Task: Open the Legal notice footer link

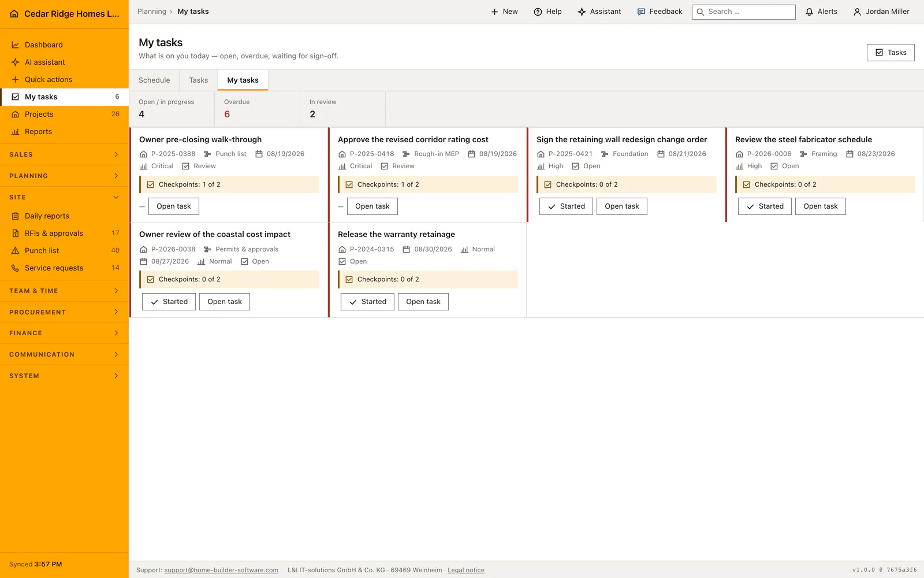Action: point(466,570)
